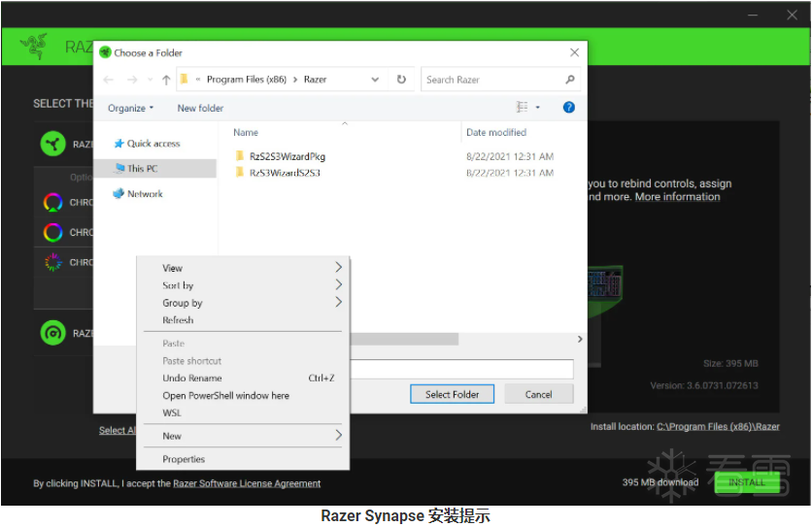The height and width of the screenshot is (527, 812).
Task: Click the Select Folder button
Action: 452,394
